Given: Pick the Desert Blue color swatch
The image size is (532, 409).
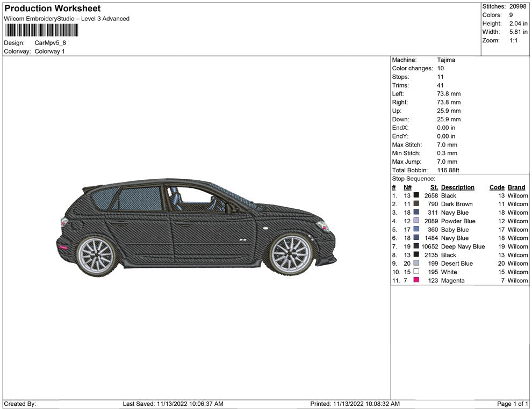Looking at the screenshot, I should pos(416,264).
